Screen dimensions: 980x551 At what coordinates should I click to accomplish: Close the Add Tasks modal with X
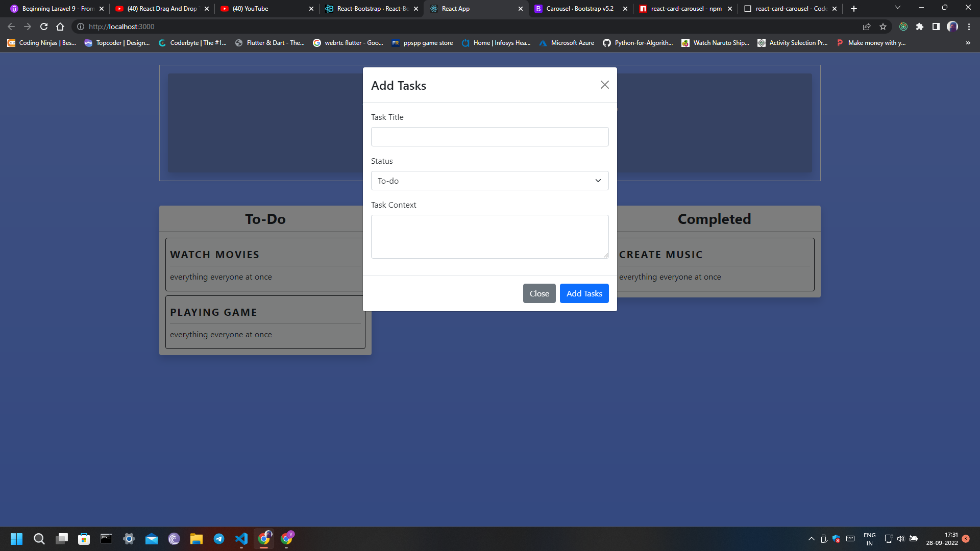point(604,85)
